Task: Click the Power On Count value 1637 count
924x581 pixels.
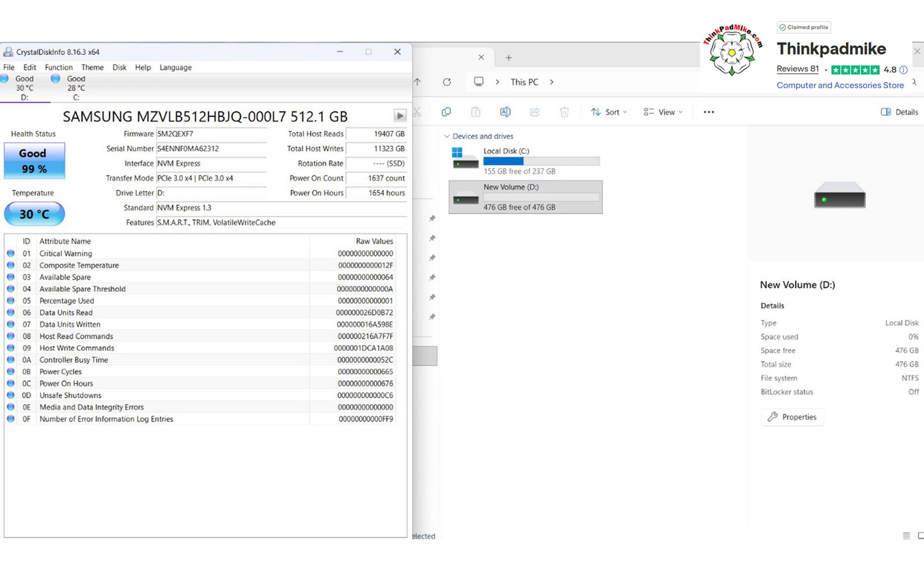Action: (376, 178)
